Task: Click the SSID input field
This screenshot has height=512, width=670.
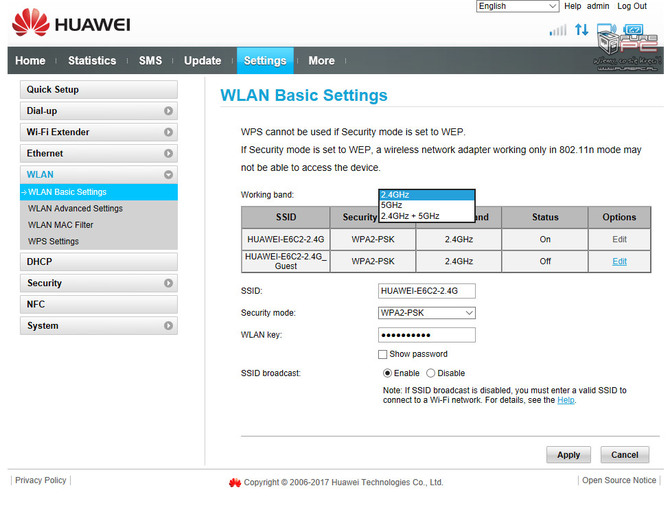Action: (x=426, y=291)
